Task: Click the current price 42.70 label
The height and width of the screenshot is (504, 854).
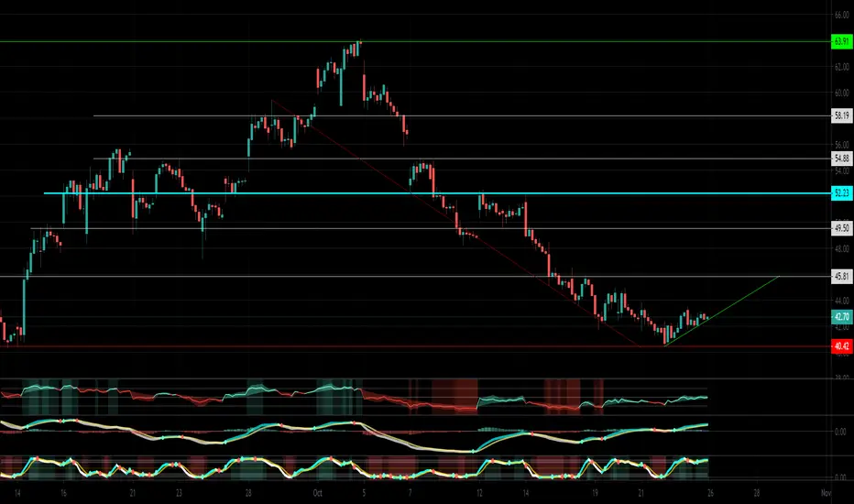Action: pos(841,316)
